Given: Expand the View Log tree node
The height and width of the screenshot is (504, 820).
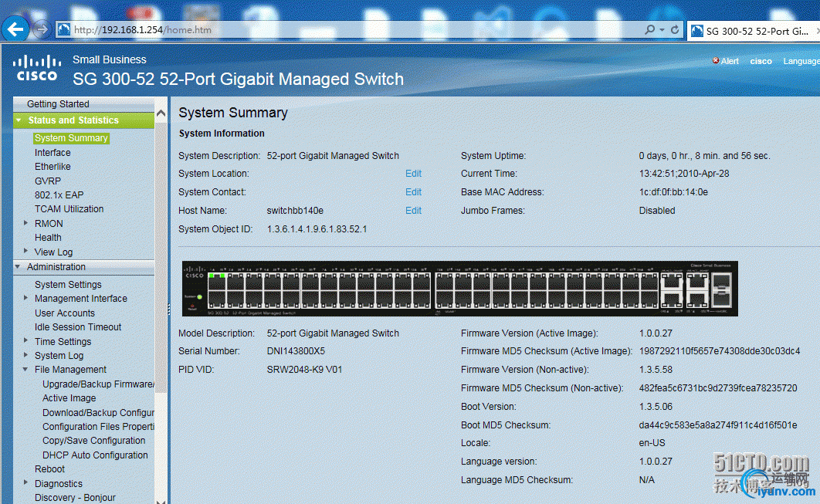Looking at the screenshot, I should [x=25, y=251].
